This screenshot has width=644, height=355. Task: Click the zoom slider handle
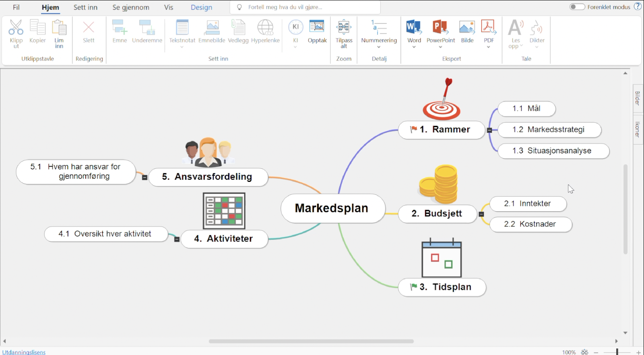[617, 352]
